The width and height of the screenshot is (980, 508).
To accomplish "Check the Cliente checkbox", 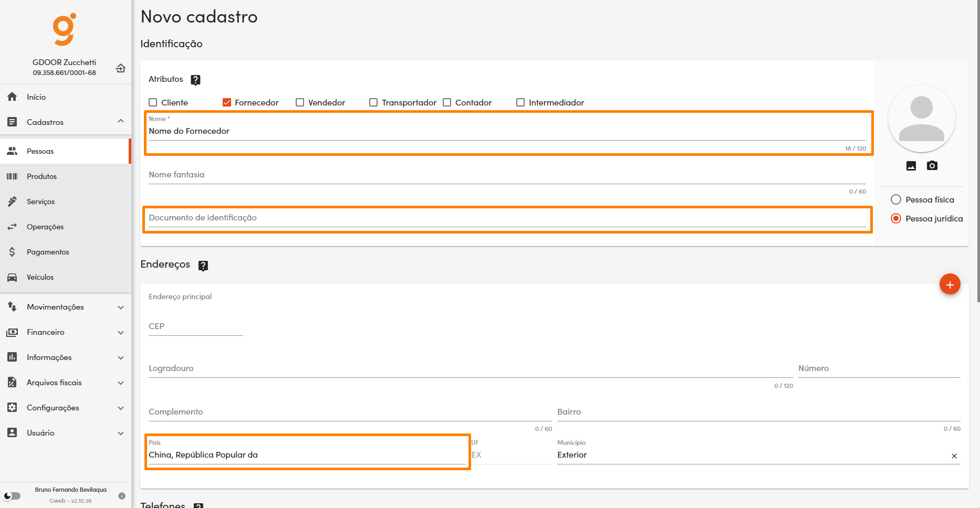I will pos(153,102).
